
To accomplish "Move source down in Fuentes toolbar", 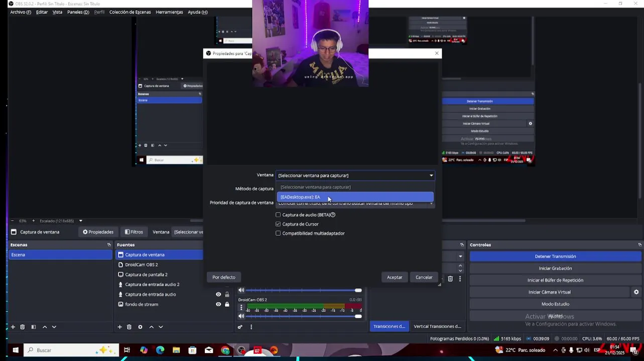I will pos(161,327).
